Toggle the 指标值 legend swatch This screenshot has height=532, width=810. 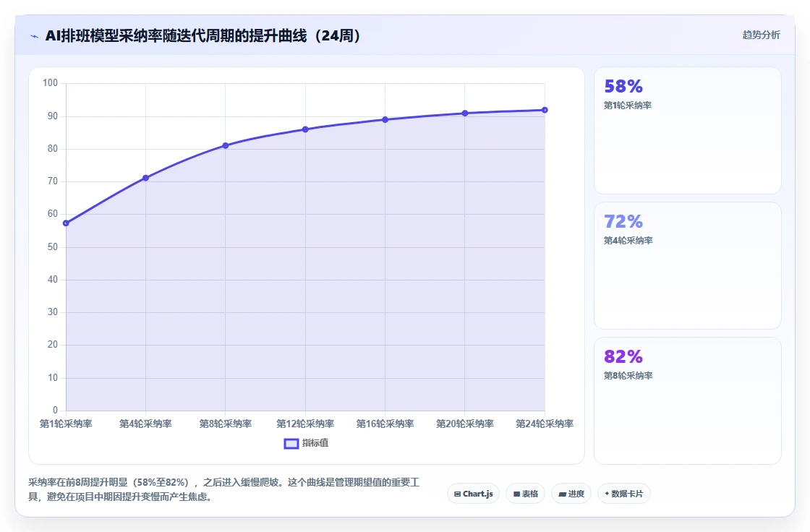(291, 443)
